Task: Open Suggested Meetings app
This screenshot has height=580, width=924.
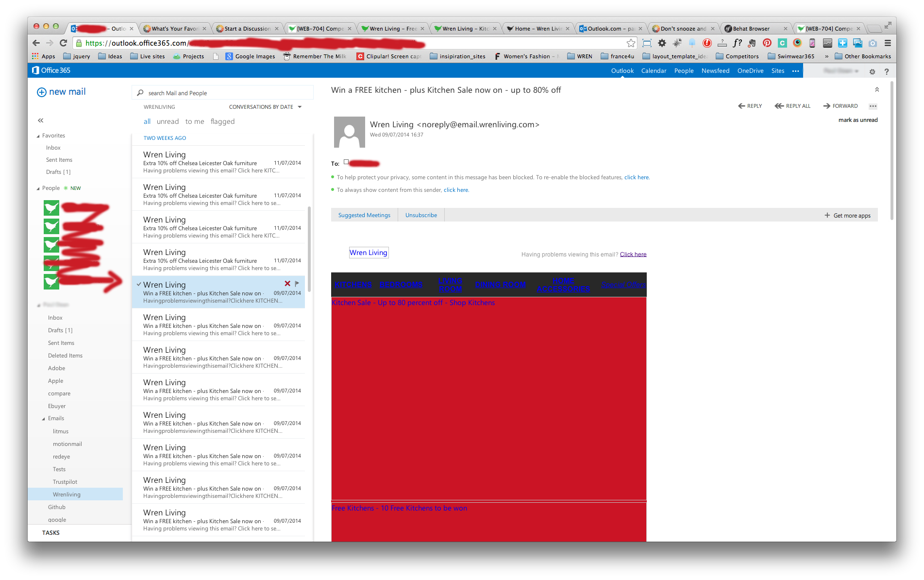Action: pyautogui.click(x=364, y=215)
